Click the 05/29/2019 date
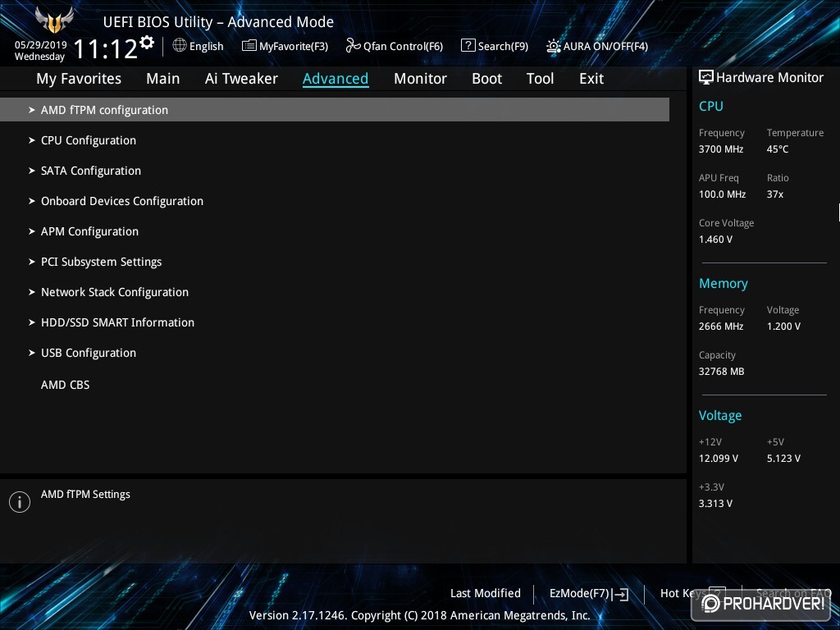The width and height of the screenshot is (840, 630). click(x=41, y=44)
